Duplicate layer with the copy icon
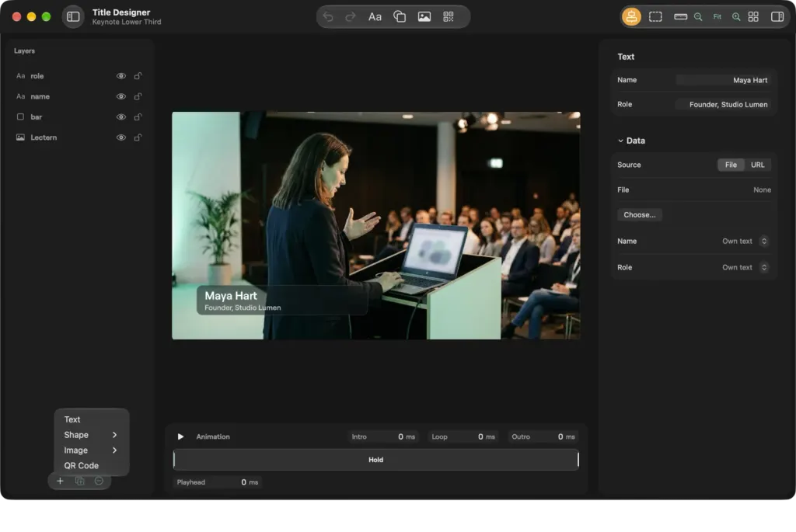The width and height of the screenshot is (796, 532). pyautogui.click(x=80, y=481)
